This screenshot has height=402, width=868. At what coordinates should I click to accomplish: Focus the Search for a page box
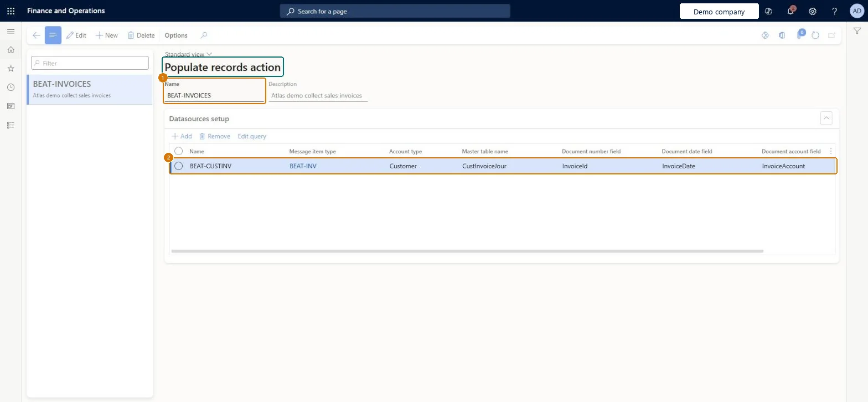point(395,11)
